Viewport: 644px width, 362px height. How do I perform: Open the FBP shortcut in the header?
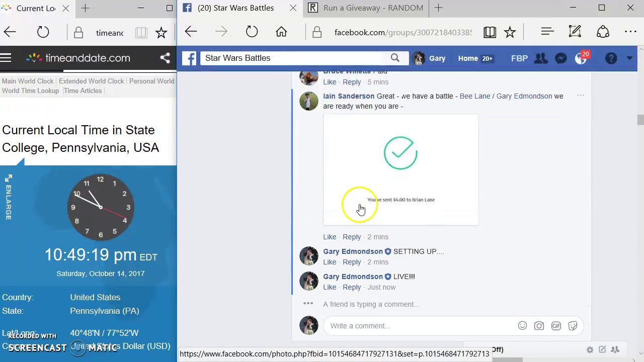[519, 58]
